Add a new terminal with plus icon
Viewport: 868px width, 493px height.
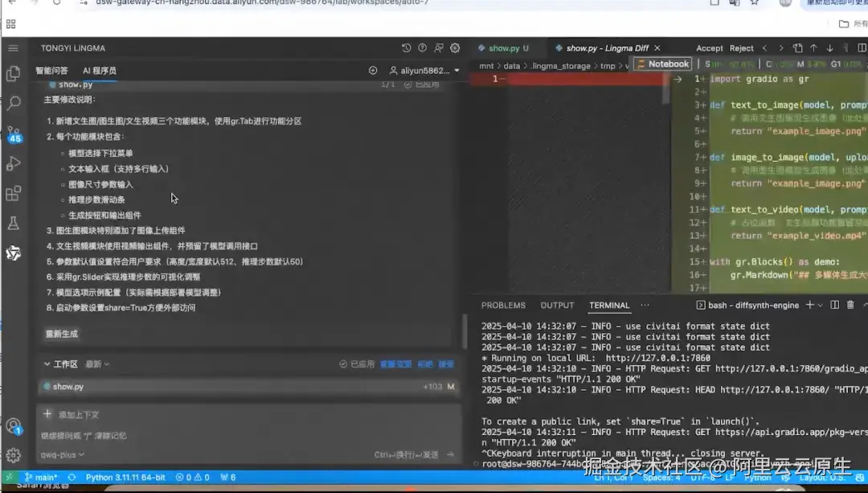pos(810,306)
